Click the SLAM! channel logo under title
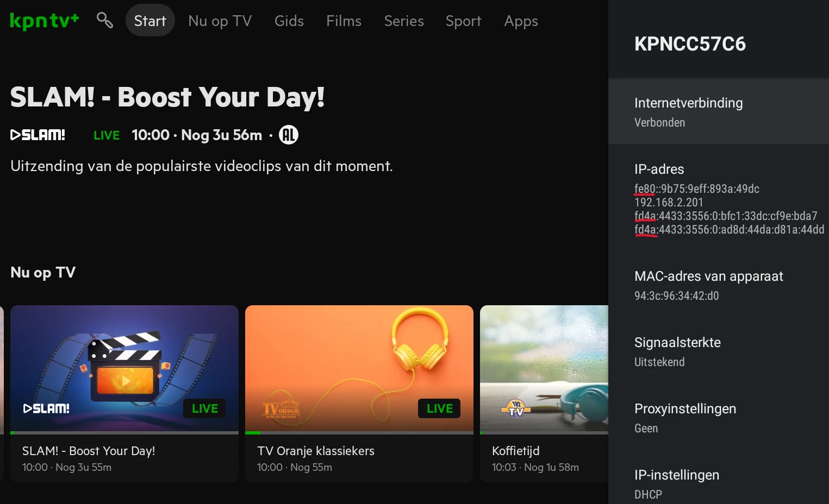The height and width of the screenshot is (504, 829). coord(38,135)
